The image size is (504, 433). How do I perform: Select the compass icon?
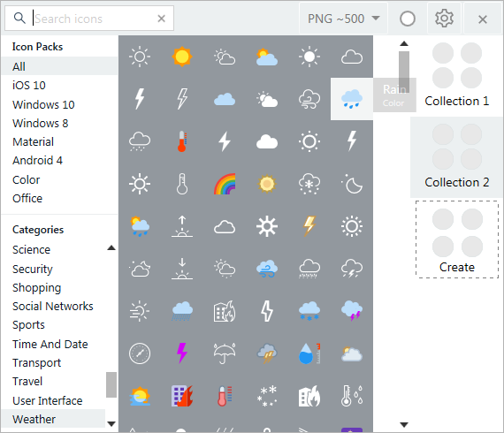point(140,353)
